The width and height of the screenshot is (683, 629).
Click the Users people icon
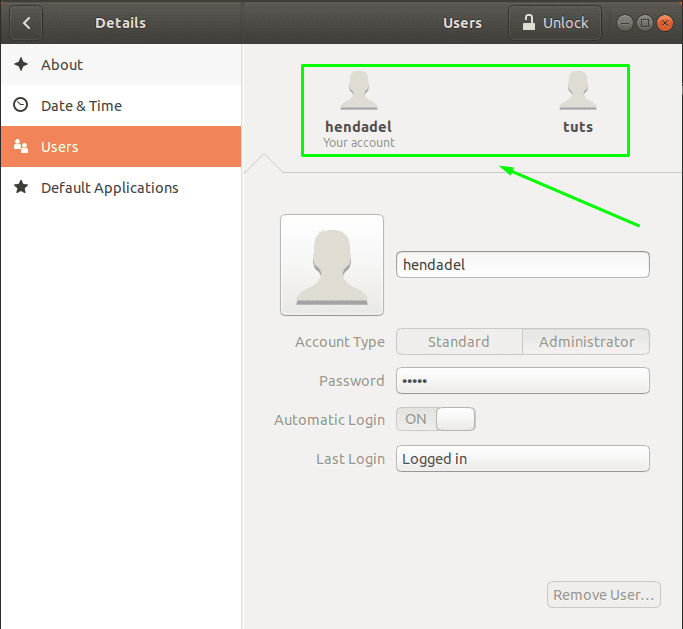coord(21,146)
